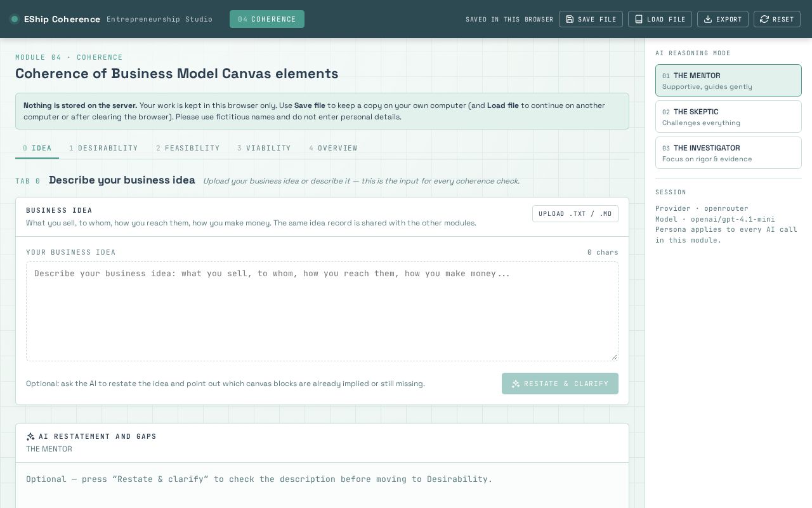812x508 pixels.
Task: Click the AI Reasoning Mode heading
Action: click(x=693, y=53)
